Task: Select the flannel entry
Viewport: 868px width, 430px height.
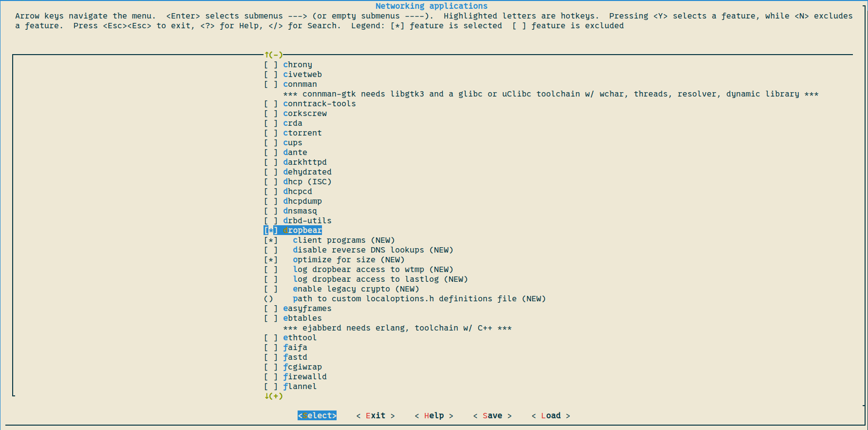Action: pos(290,386)
